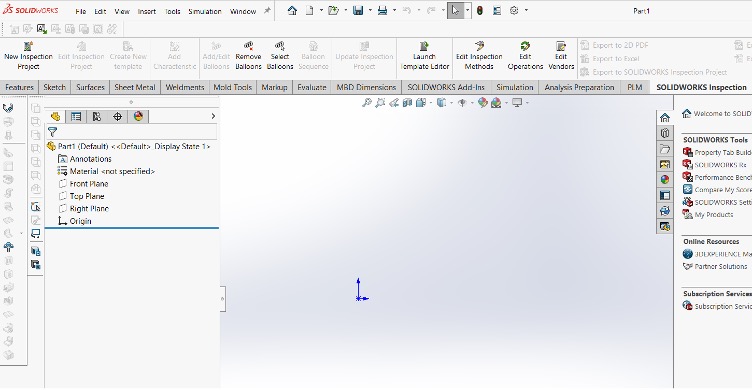
Task: Click the Rebuild traffic light icon
Action: [480, 11]
